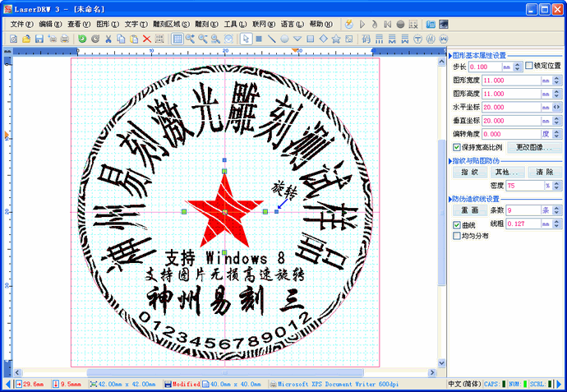Click the 图形高度 stepper arrows
This screenshot has width=567, height=392.
557,94
